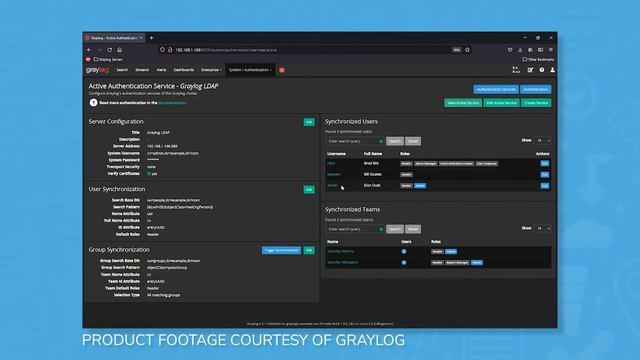The height and width of the screenshot is (360, 640).
Task: Click the help icon in the teams search field
Action: [381, 229]
